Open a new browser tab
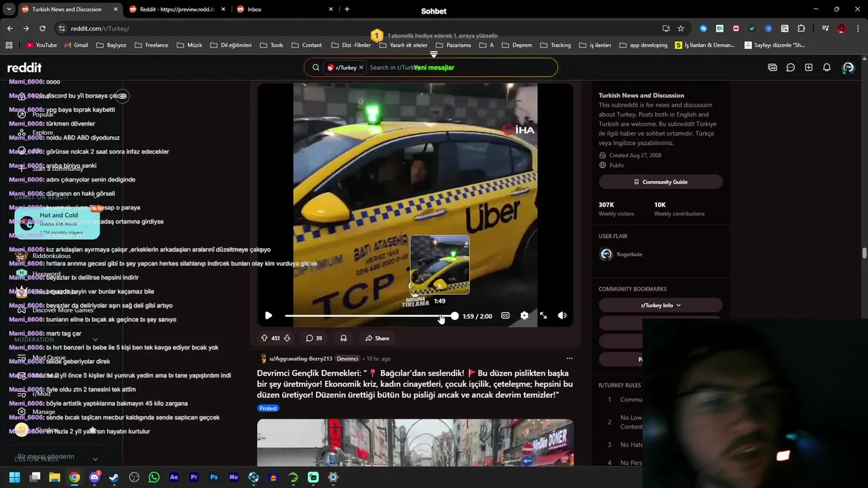This screenshot has height=488, width=868. coord(347,9)
